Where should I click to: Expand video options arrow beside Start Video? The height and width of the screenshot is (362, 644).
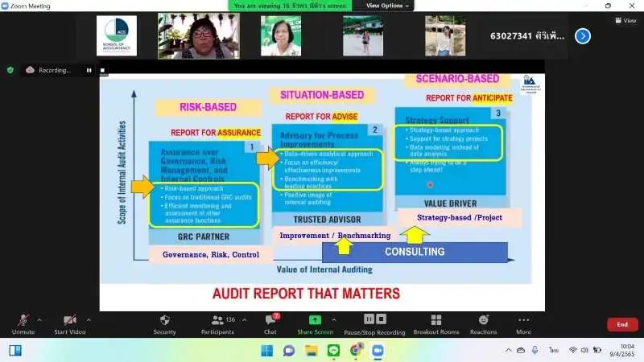coord(89,319)
